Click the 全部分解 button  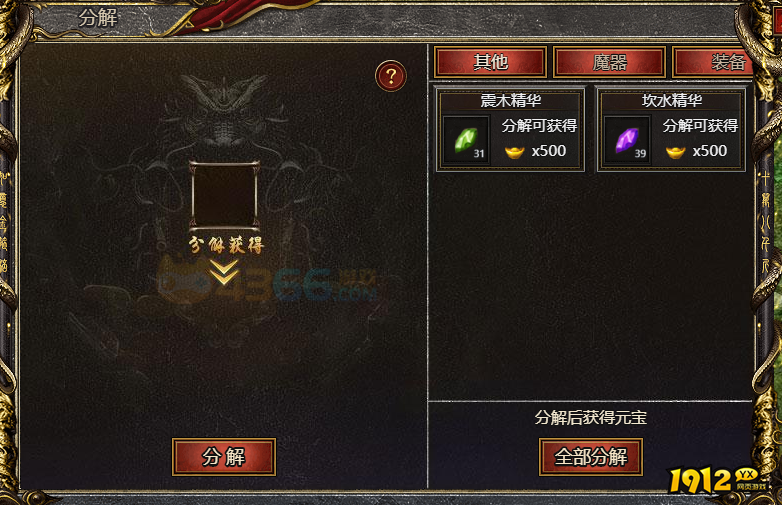pos(590,457)
